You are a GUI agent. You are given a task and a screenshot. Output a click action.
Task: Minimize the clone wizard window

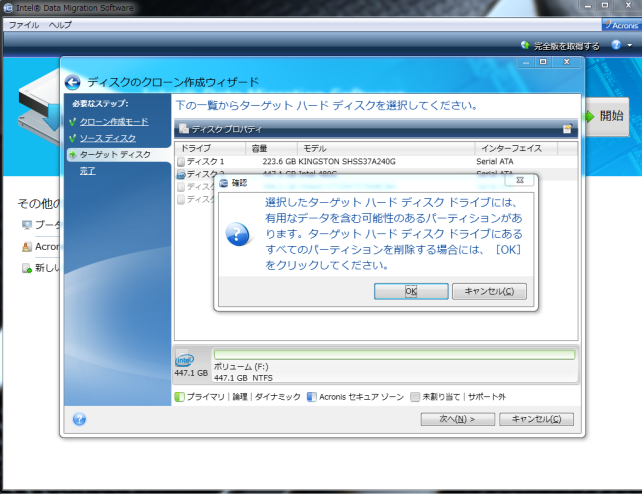point(526,62)
